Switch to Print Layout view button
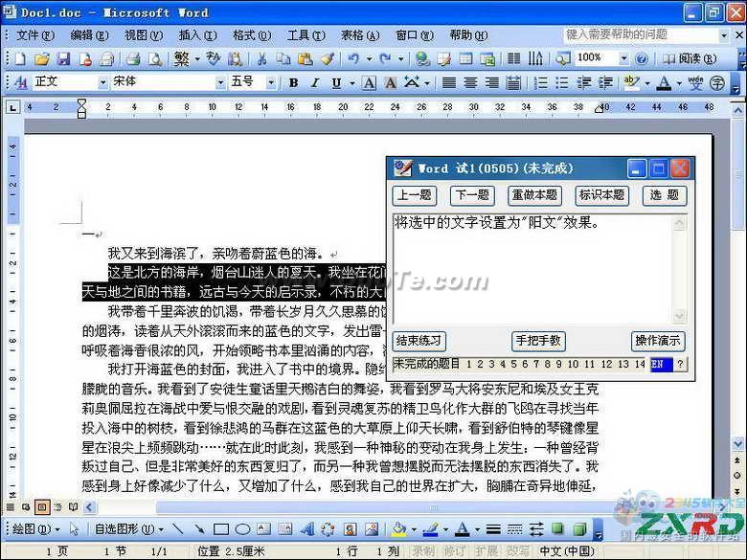Image resolution: width=747 pixels, height=560 pixels. pos(42,507)
